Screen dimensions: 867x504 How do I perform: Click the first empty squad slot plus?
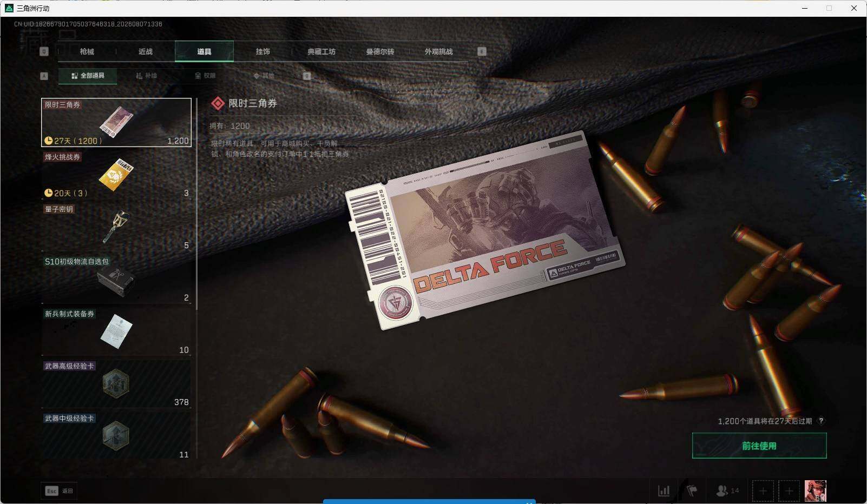(763, 491)
